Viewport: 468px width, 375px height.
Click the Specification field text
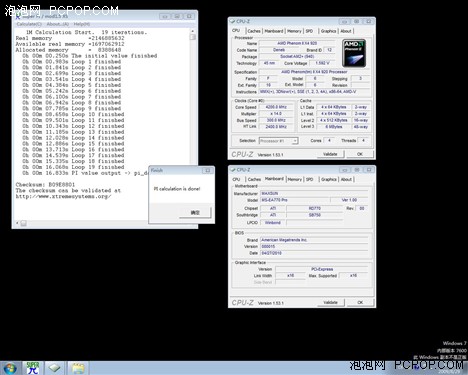click(314, 72)
